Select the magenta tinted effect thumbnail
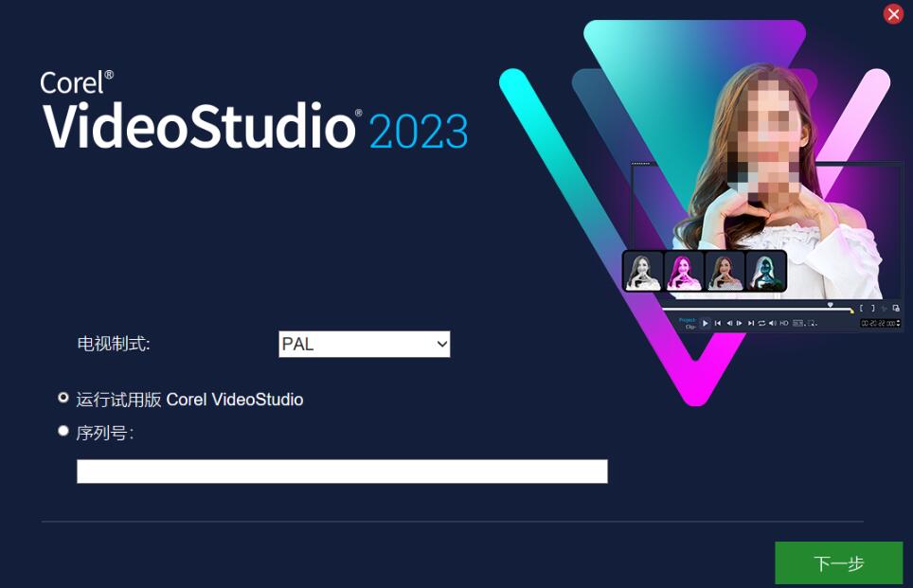 point(684,272)
